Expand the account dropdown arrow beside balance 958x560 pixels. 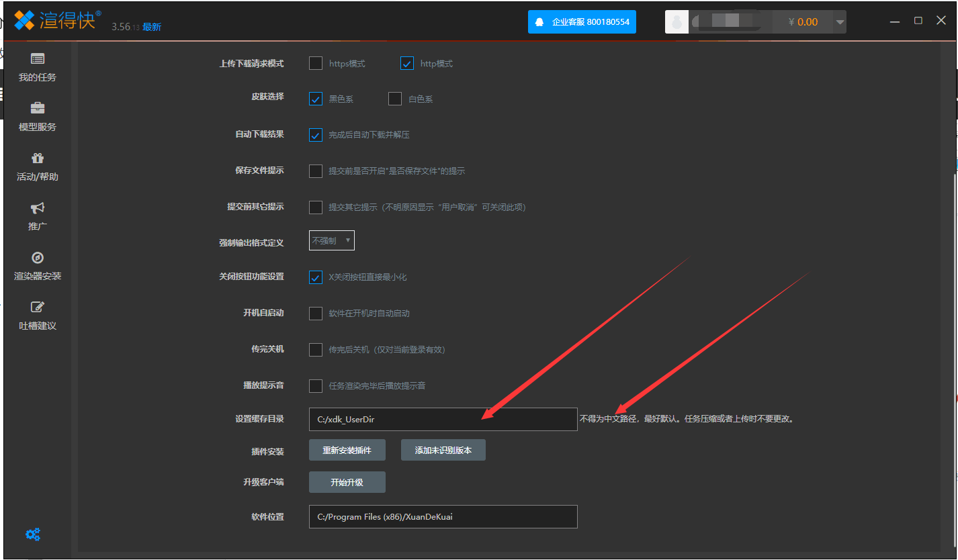(839, 22)
